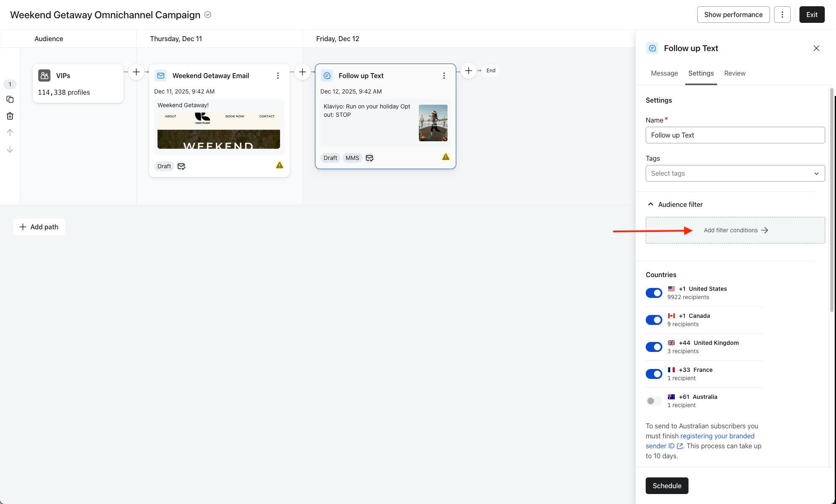This screenshot has width=836, height=504.
Task: Open the registering your branded sender ID link
Action: point(717,436)
